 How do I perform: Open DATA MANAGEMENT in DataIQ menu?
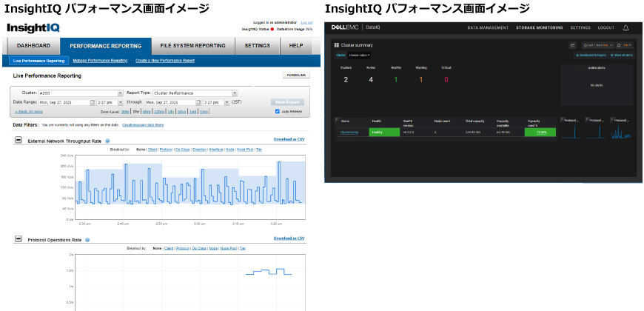pos(488,28)
